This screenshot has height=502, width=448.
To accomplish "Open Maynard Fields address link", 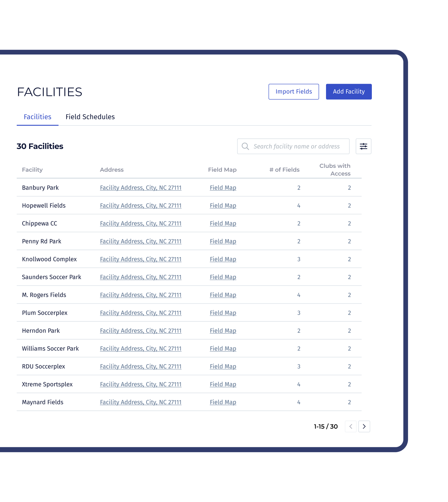I will click(x=141, y=402).
